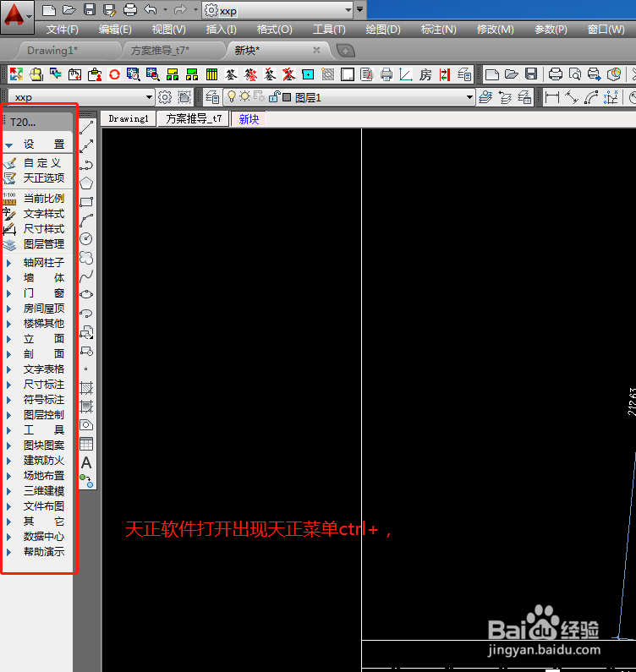Screen dimensions: 636x672
Task: Select the Revision Cloud tool
Action: pos(86,258)
